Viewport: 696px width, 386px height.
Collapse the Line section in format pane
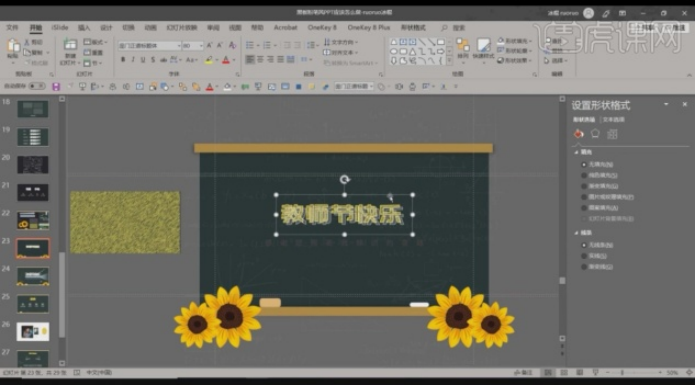click(576, 232)
